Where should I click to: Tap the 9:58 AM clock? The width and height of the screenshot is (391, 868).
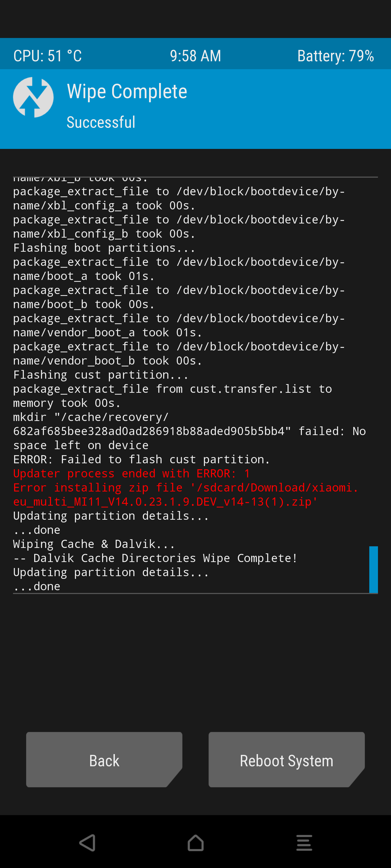(196, 56)
